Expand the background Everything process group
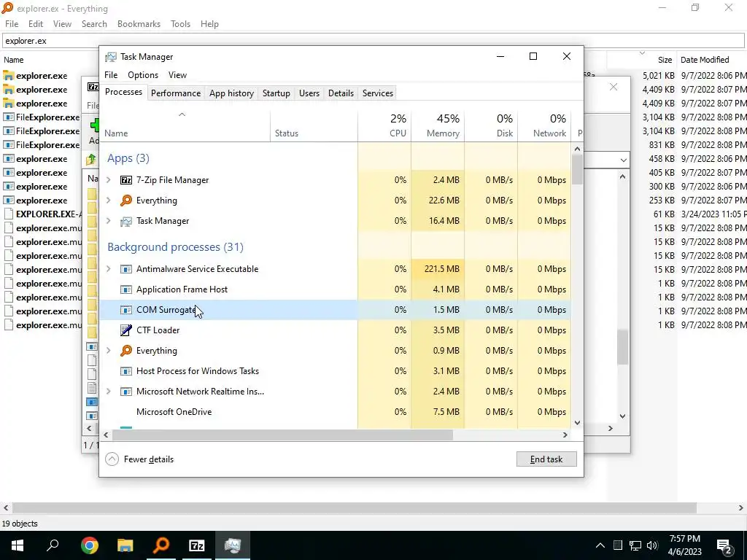Screen dimensions: 747x560 pos(109,351)
